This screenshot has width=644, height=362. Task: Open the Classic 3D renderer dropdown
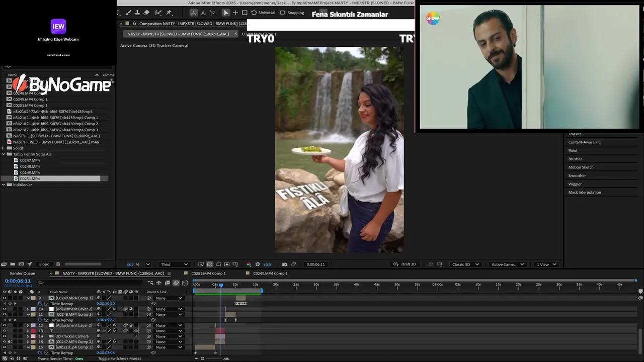click(x=465, y=264)
